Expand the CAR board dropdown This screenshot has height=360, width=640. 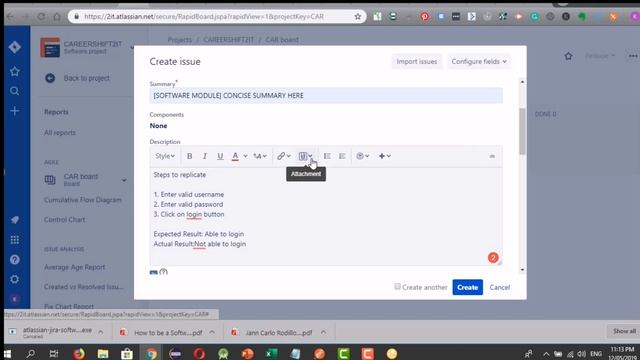coord(124,180)
